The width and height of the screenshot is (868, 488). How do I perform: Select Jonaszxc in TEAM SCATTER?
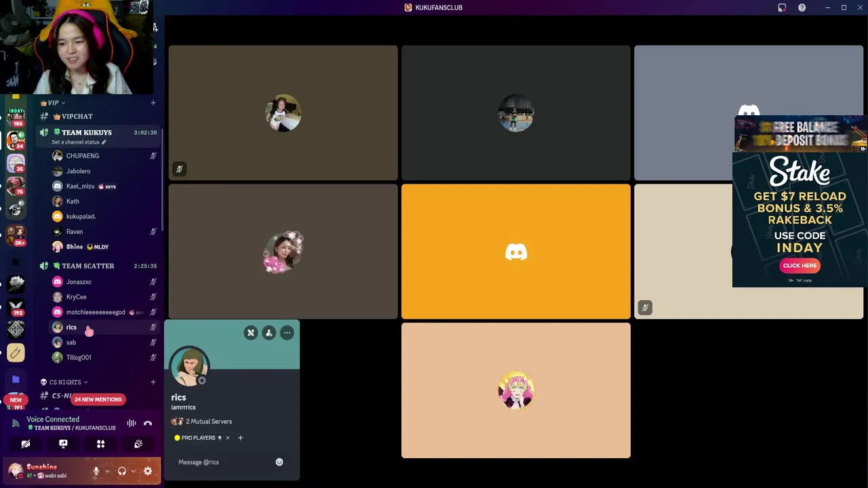(x=104, y=282)
